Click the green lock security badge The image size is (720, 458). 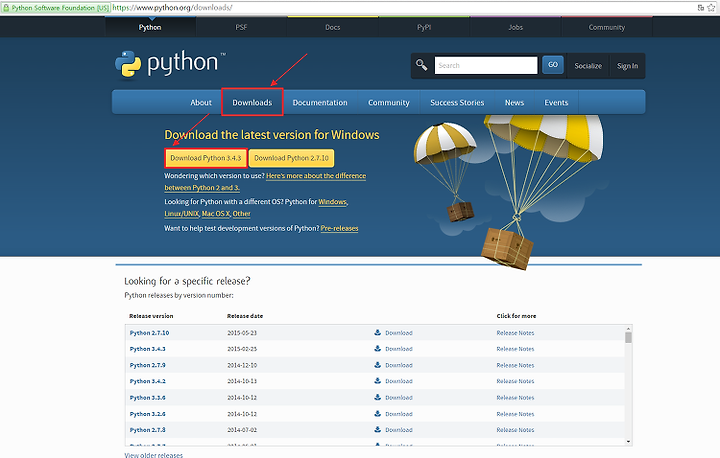56,8
